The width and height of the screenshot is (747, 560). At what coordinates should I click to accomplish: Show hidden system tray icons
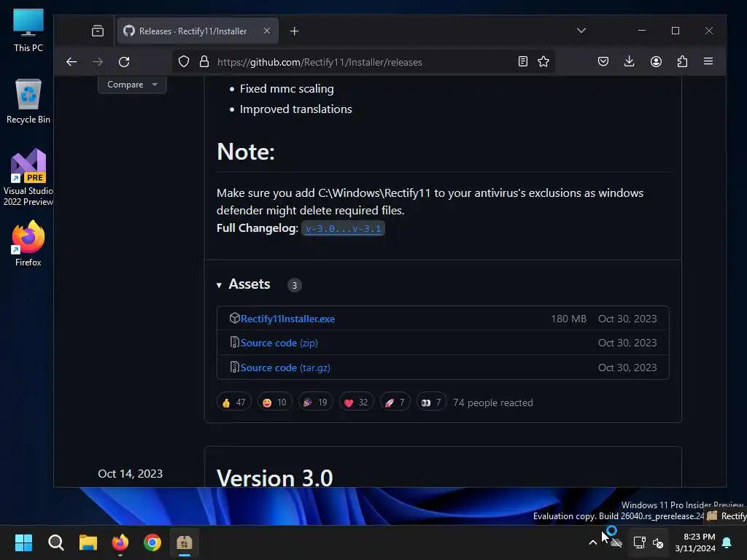[593, 542]
